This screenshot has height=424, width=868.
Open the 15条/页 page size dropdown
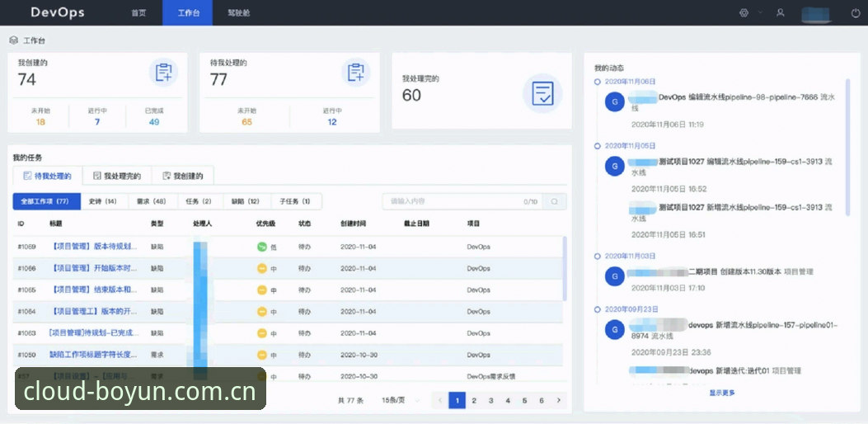click(x=401, y=400)
